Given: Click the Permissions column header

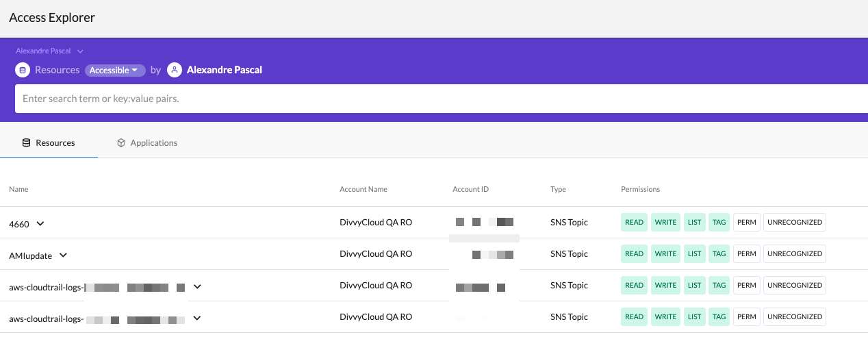Looking at the screenshot, I should (640, 189).
